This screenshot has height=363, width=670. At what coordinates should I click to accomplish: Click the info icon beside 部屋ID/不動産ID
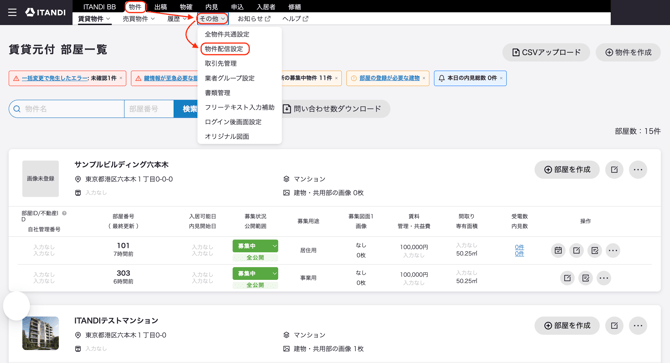tap(65, 213)
